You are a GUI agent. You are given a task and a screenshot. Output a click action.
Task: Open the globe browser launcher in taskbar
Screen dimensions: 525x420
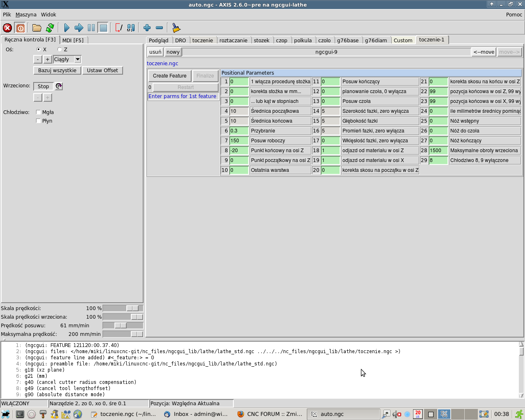point(78,414)
